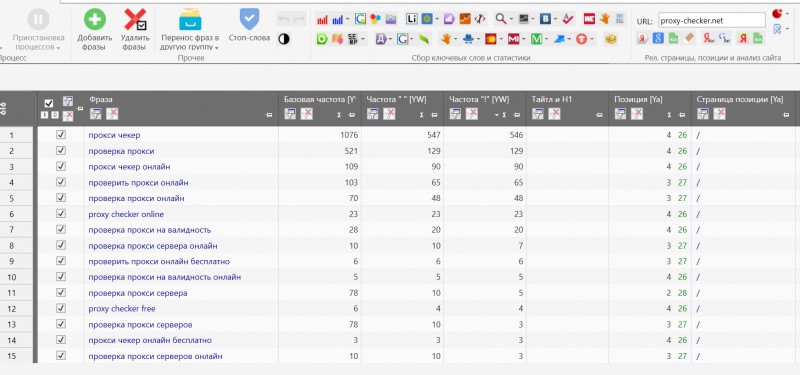Click the row number 11 header
This screenshot has height=375, width=800.
(12, 293)
